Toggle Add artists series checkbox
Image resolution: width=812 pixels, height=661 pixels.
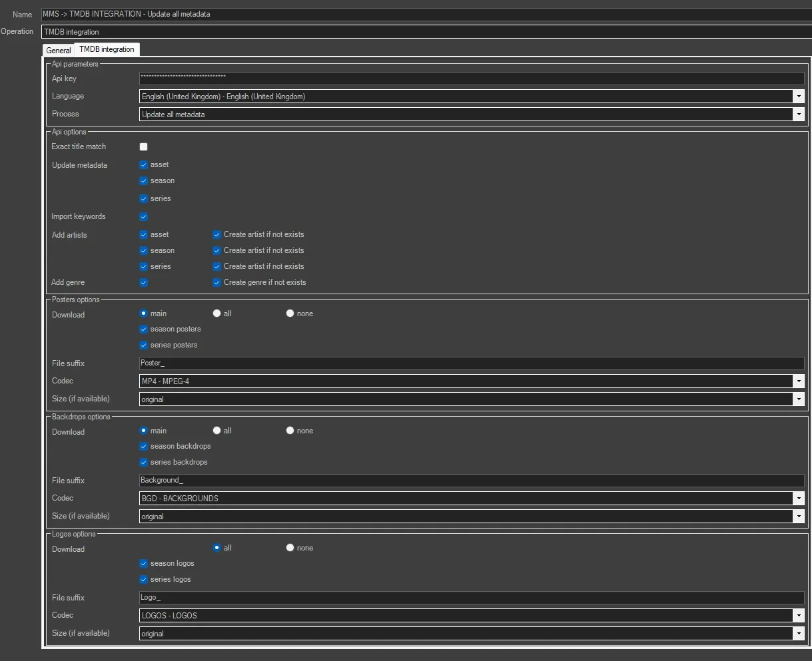point(143,266)
